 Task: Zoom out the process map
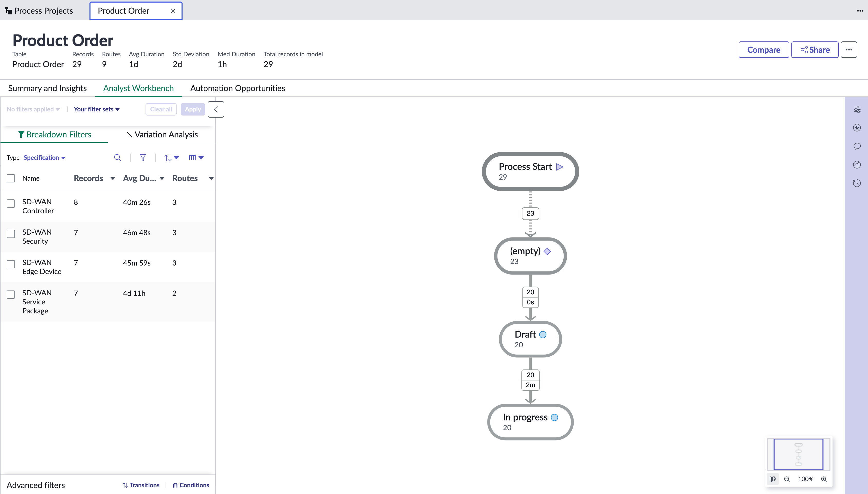(x=787, y=479)
